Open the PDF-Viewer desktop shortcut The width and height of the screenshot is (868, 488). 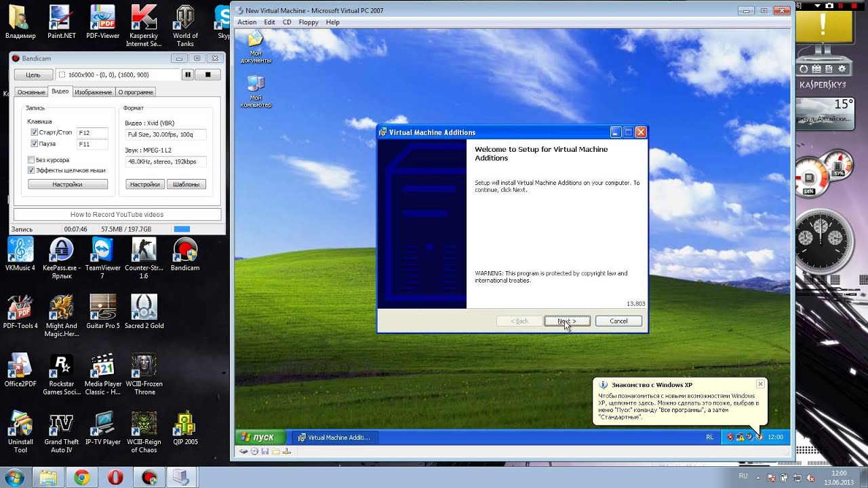click(103, 22)
